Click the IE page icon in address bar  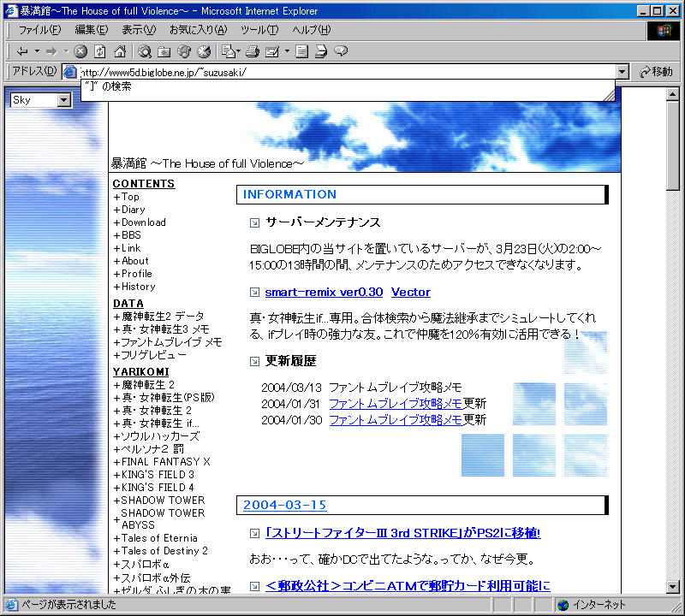70,72
